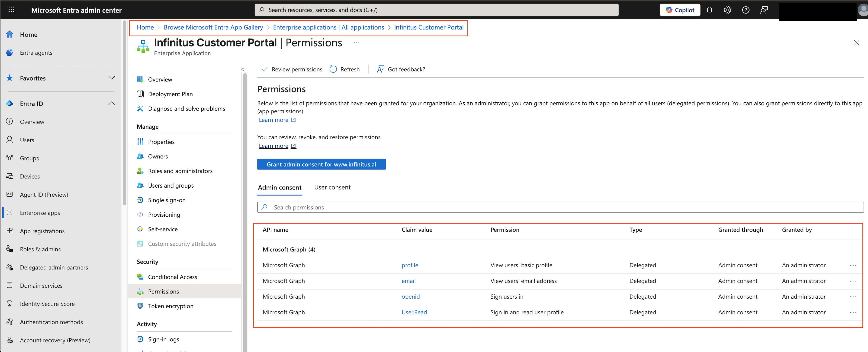This screenshot has width=868, height=352.
Task: Click the Home house icon in sidebar
Action: point(10,34)
